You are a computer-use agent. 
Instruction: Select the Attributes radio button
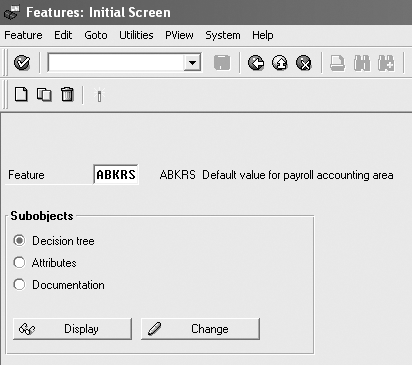(19, 262)
